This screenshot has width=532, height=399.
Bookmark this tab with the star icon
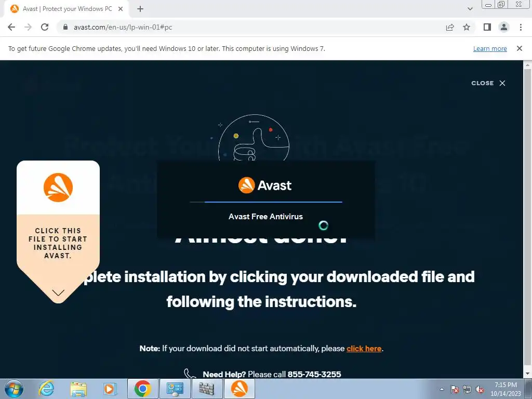467,27
